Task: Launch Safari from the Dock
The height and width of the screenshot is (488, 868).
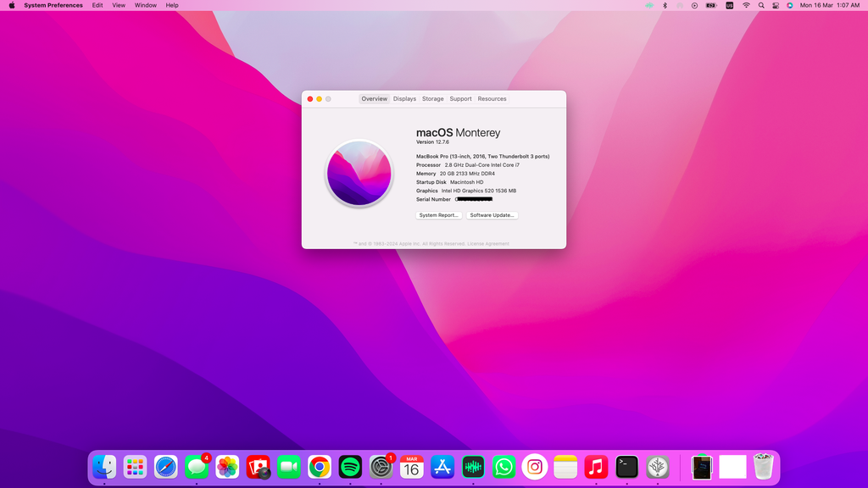Action: pos(166,467)
